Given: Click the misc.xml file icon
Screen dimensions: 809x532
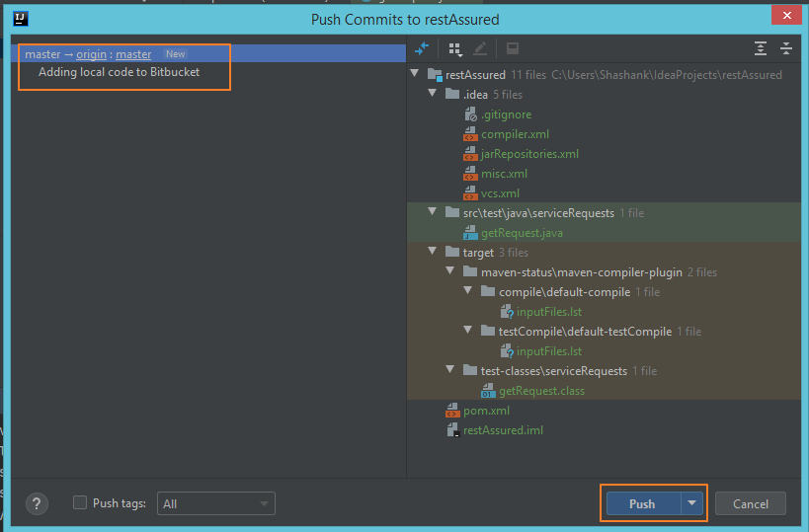Looking at the screenshot, I should 470,173.
